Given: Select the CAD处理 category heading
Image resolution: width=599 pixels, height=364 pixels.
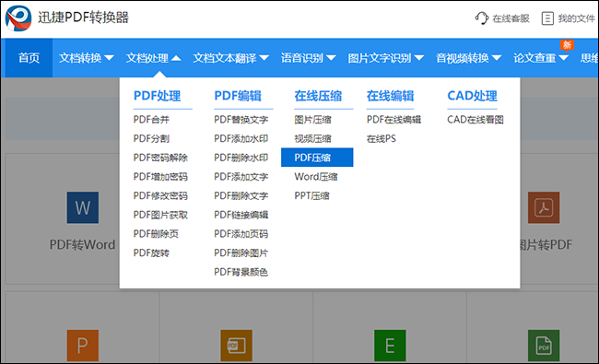Looking at the screenshot, I should [472, 96].
